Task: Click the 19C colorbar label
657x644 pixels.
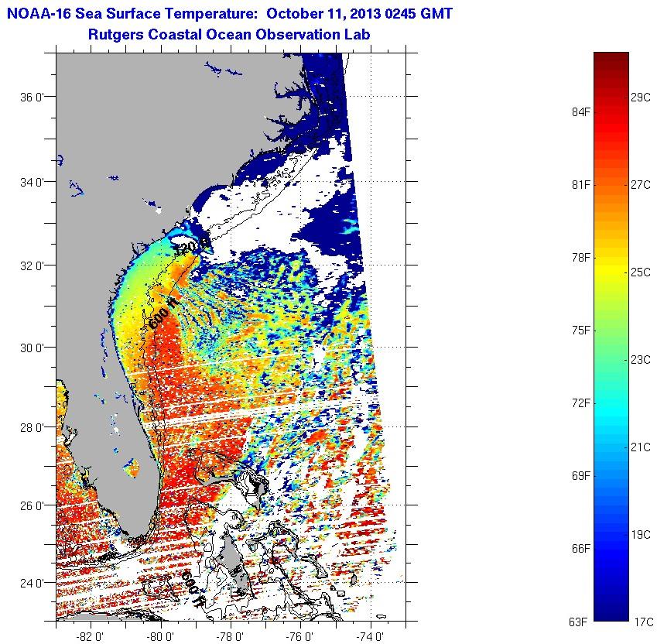Action: (x=641, y=535)
